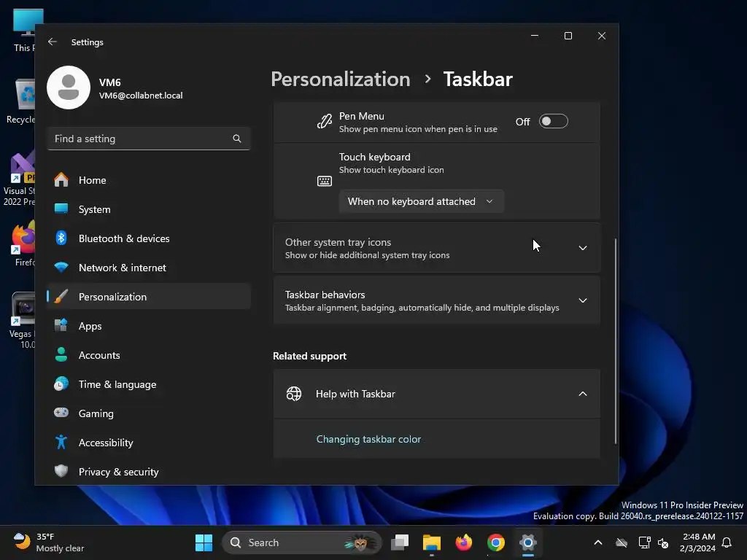Go to Home settings page

(x=149, y=180)
